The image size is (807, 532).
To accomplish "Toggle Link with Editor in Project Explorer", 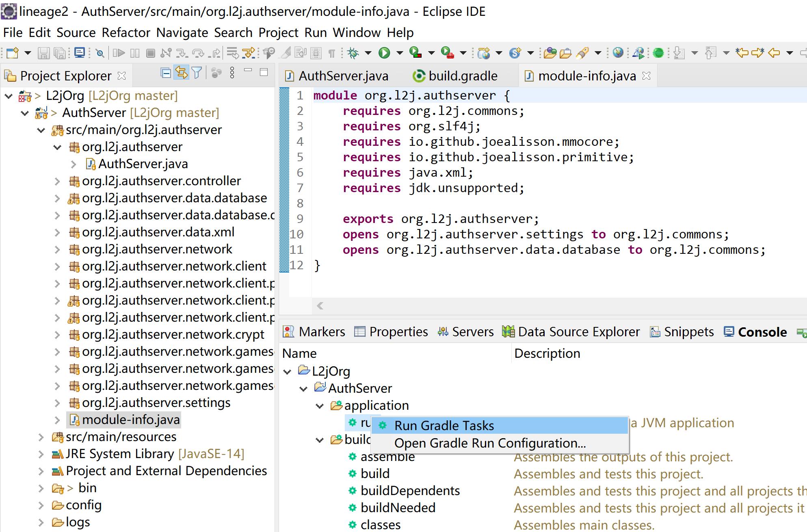I will pyautogui.click(x=182, y=73).
